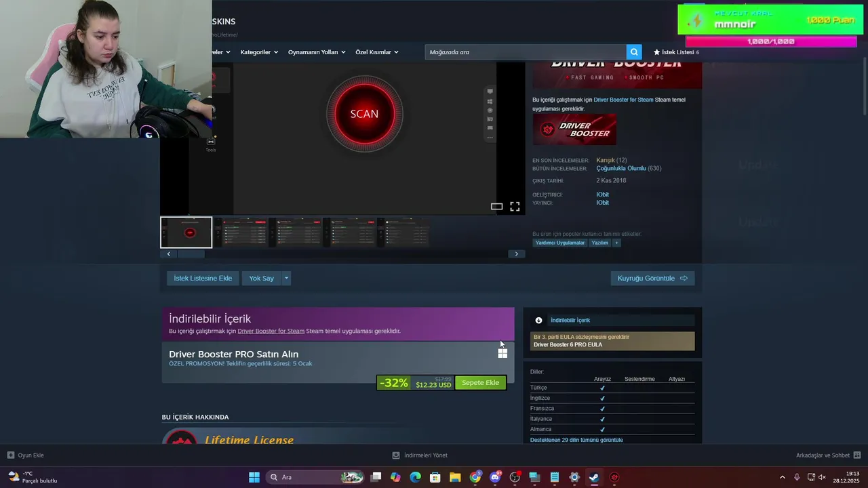The width and height of the screenshot is (868, 488).
Task: Click the İndirmeleri Yönet download icon
Action: [396, 455]
